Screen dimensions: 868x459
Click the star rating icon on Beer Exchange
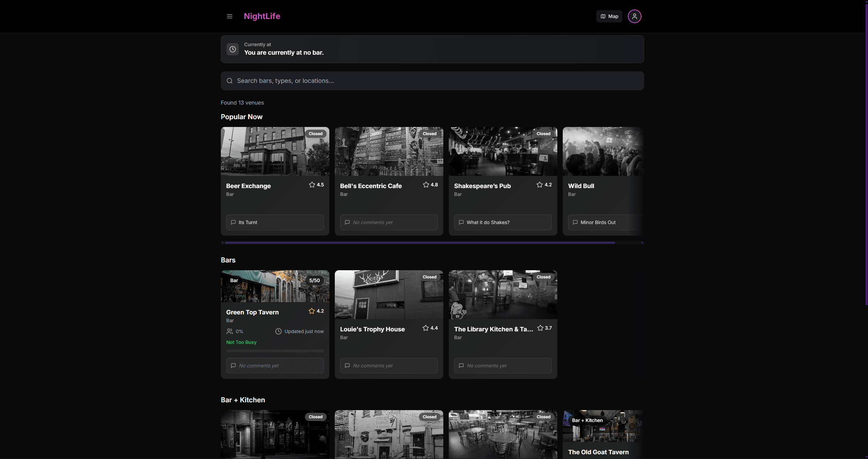pos(312,185)
